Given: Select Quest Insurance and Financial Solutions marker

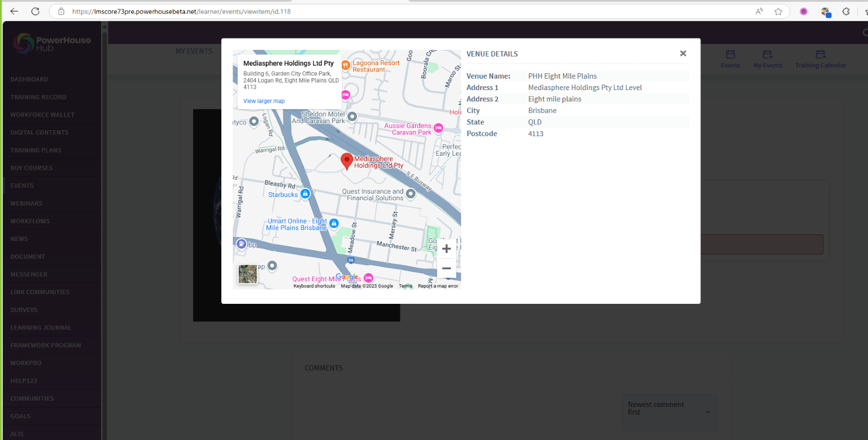Looking at the screenshot, I should click(411, 194).
